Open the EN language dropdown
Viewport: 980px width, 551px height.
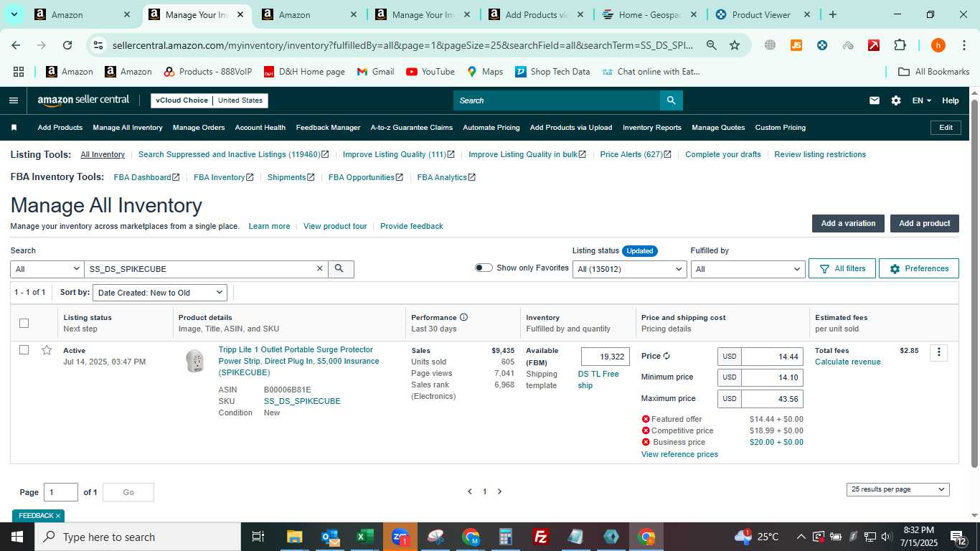click(x=921, y=100)
